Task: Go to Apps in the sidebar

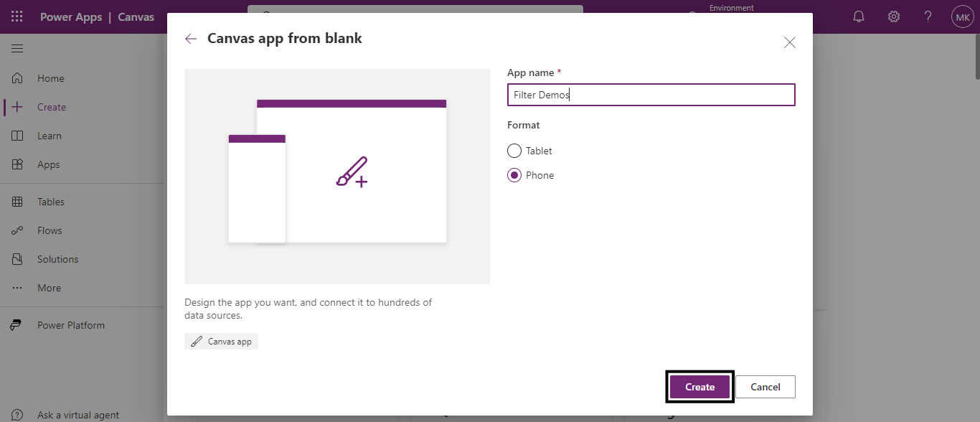Action: click(48, 164)
